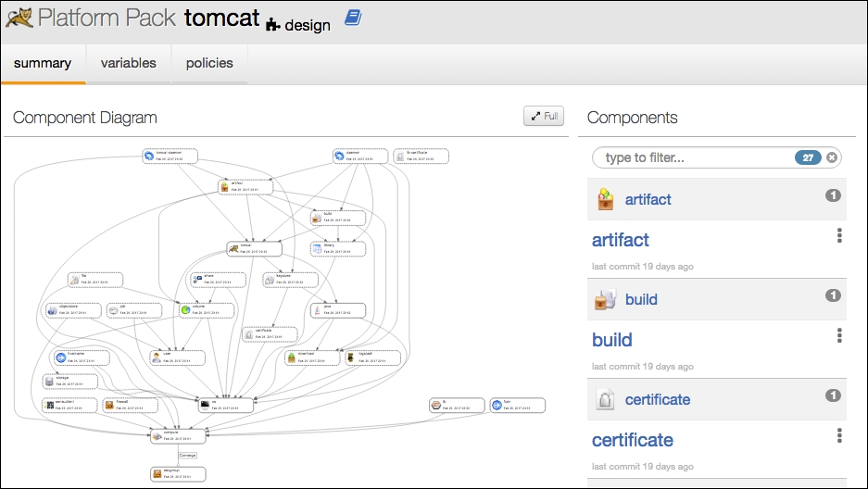Click the artifact category icon in Components
Viewport: 868px width, 489px height.
pyautogui.click(x=606, y=199)
